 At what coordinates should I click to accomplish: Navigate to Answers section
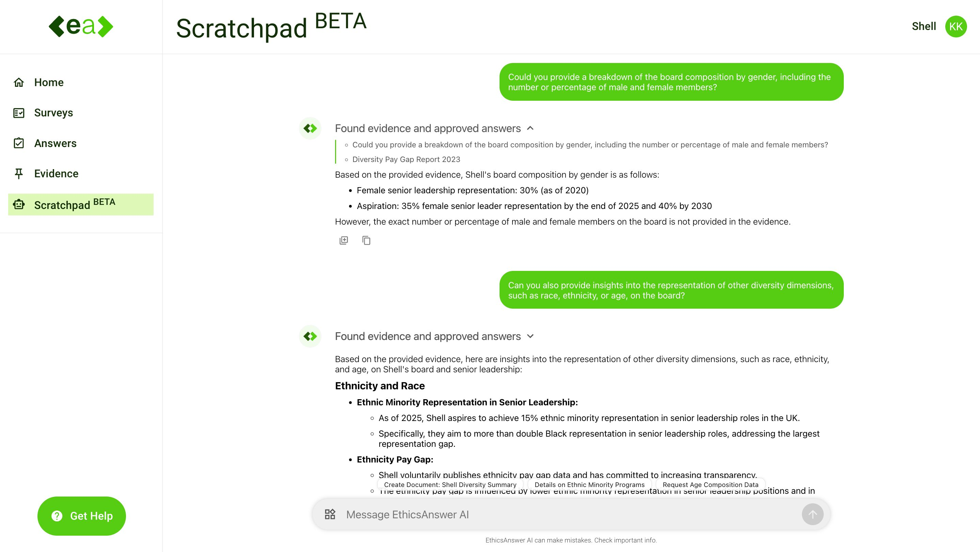pos(55,143)
